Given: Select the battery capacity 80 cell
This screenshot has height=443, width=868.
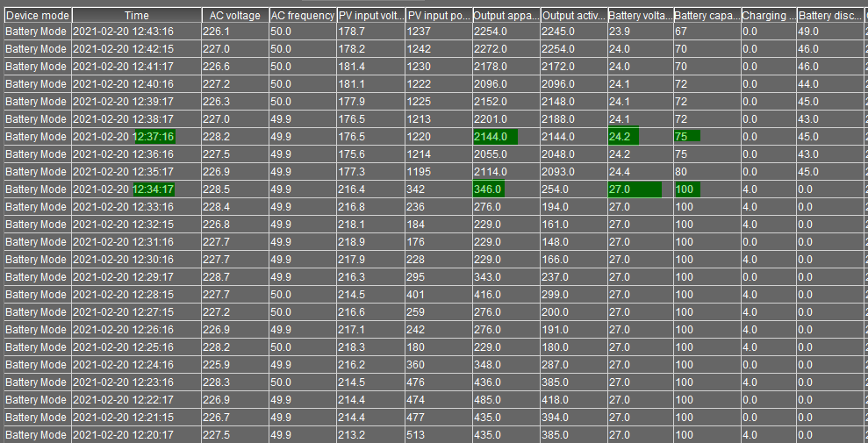Looking at the screenshot, I should tap(682, 172).
